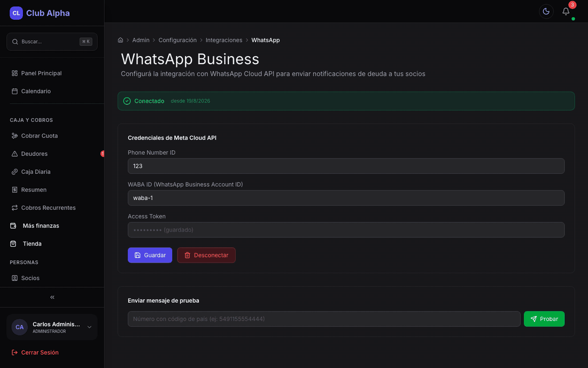
Task: Toggle dark mode with the moon icon
Action: click(546, 11)
